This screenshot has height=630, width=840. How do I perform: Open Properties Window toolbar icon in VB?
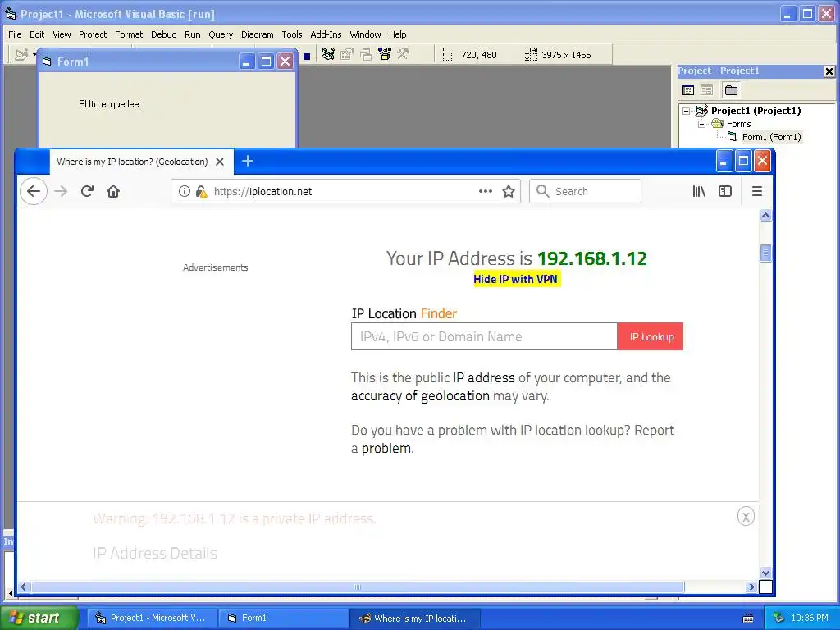pyautogui.click(x=347, y=54)
